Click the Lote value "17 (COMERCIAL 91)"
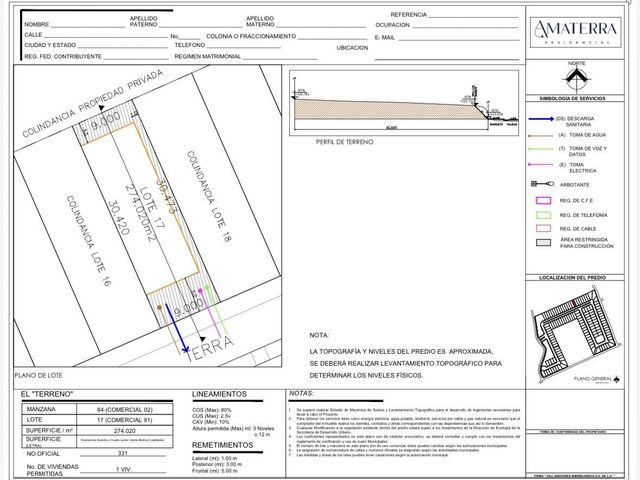The height and width of the screenshot is (480, 640). pyautogui.click(x=124, y=420)
